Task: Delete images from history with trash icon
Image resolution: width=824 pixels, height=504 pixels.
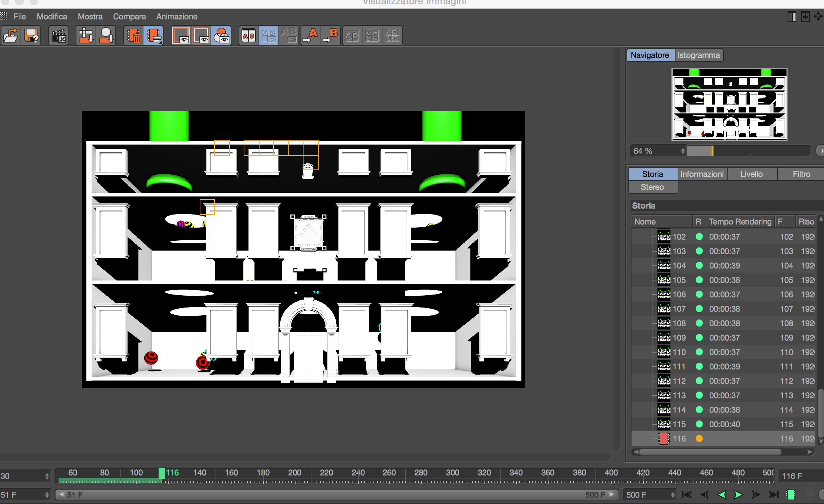Action: click(x=133, y=36)
